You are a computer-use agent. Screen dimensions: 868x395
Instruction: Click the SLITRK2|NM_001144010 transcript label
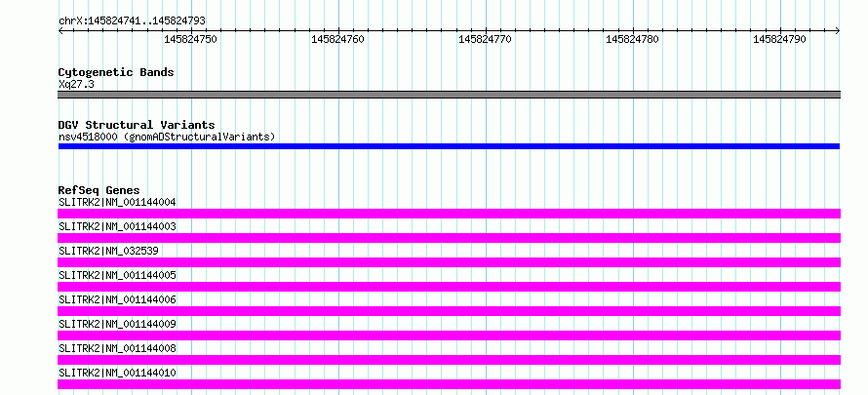point(117,373)
